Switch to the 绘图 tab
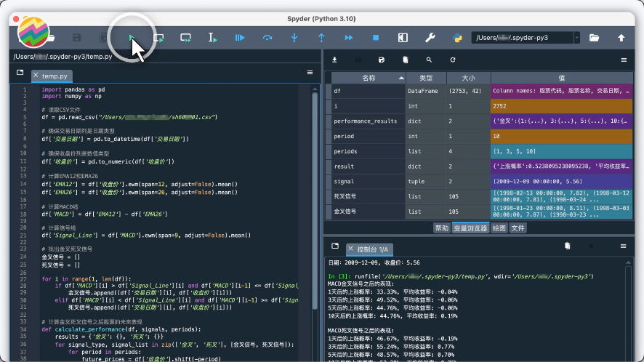This screenshot has width=644, height=362. click(499, 228)
